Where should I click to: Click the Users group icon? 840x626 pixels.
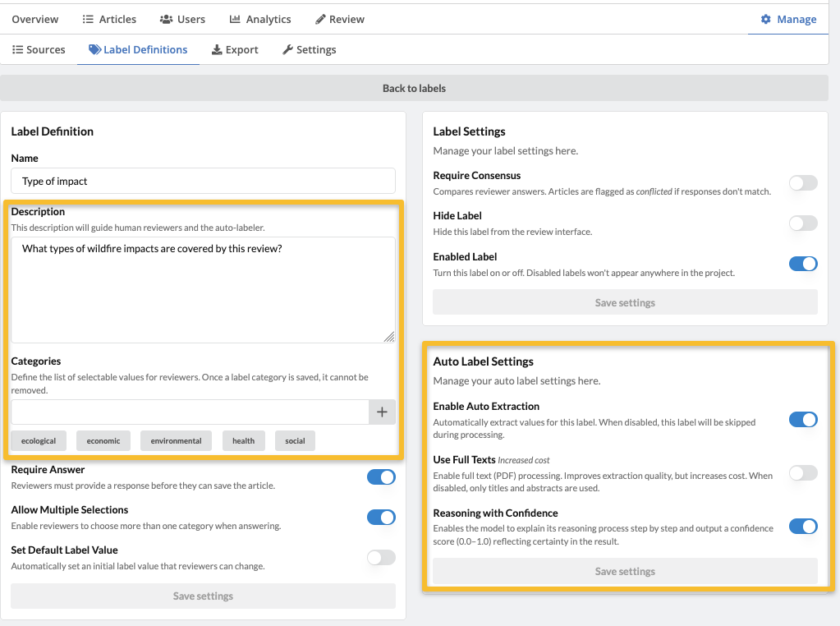166,19
